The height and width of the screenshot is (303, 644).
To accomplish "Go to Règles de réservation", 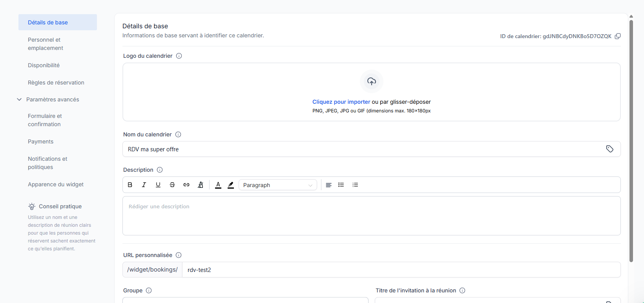I will click(56, 83).
